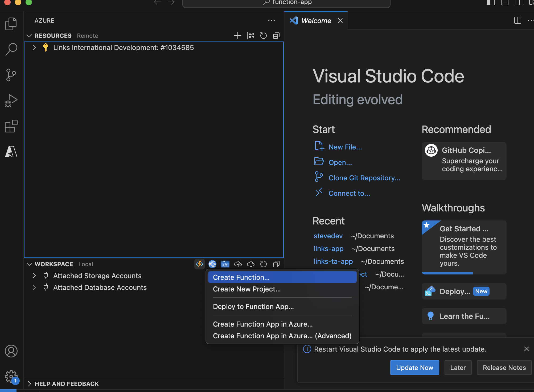Open the Search view in activity bar
The height and width of the screenshot is (392, 534).
point(11,49)
